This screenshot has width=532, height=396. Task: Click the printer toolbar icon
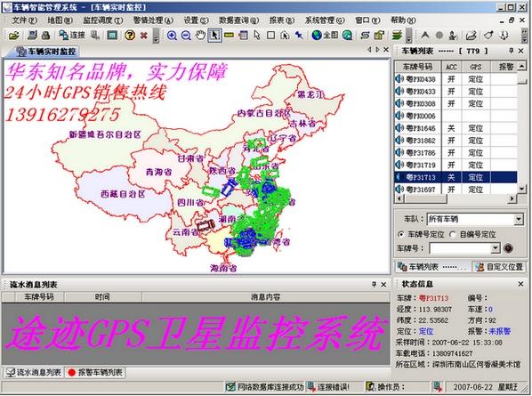pos(45,35)
